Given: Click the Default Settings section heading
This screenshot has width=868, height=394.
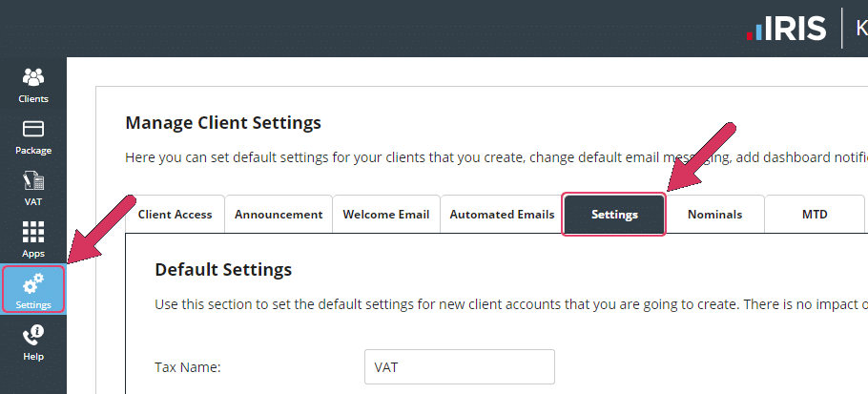Looking at the screenshot, I should (x=223, y=270).
